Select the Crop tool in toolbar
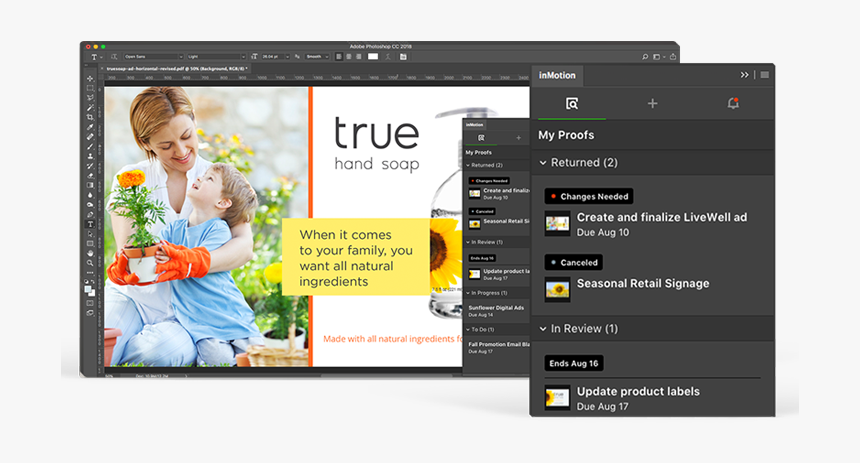Image resolution: width=860 pixels, height=463 pixels. [x=90, y=117]
